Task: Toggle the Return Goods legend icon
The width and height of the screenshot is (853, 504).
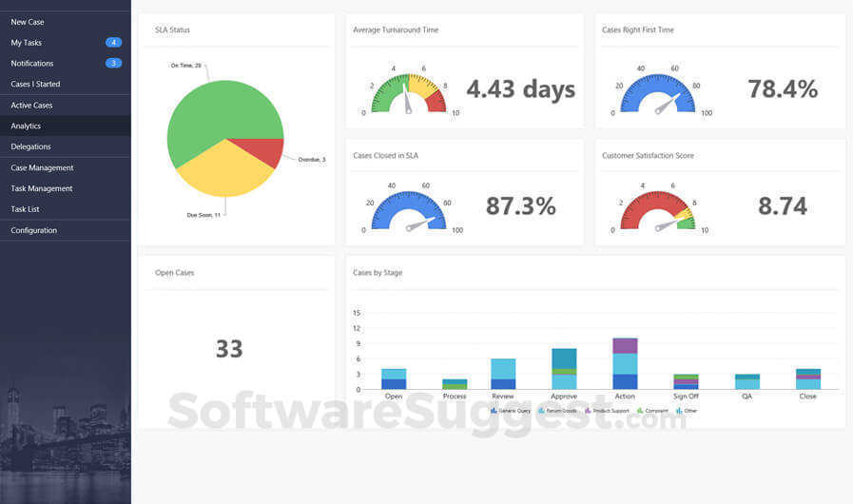Action: tap(541, 411)
